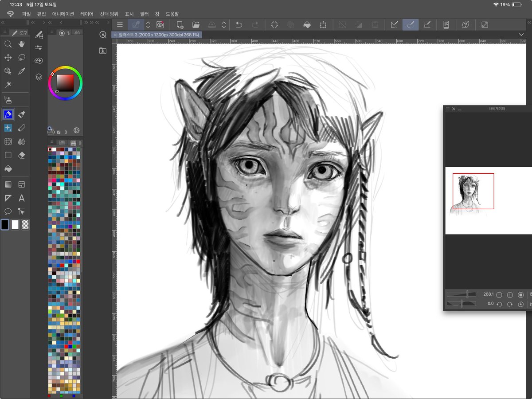
Task: Select the Pencil tool
Action: [x=22, y=114]
